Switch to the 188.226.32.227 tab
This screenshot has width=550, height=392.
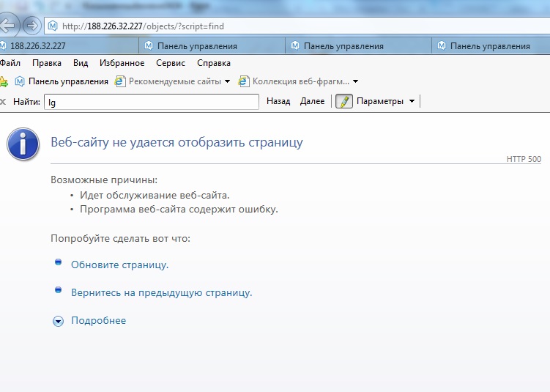pyautogui.click(x=69, y=46)
